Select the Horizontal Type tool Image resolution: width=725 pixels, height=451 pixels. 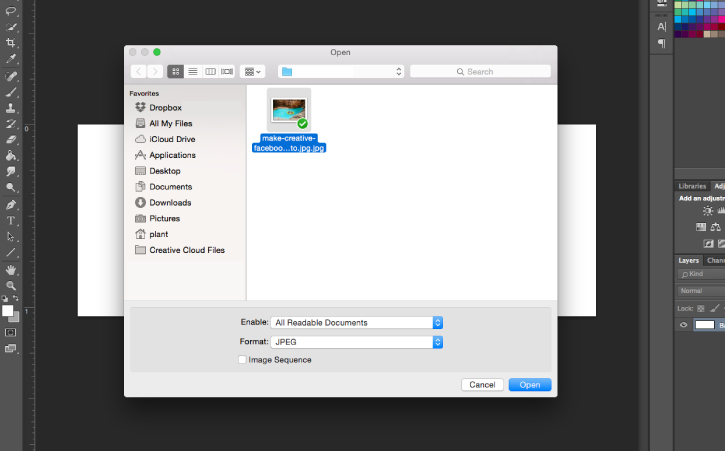(x=10, y=221)
